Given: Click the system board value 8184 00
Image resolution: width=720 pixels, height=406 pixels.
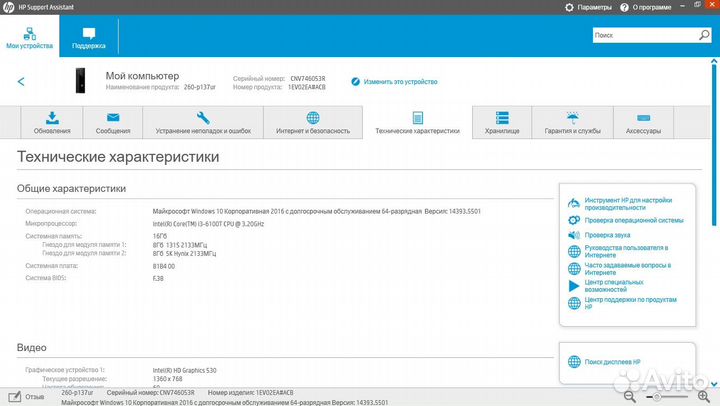Looking at the screenshot, I should tap(163, 266).
